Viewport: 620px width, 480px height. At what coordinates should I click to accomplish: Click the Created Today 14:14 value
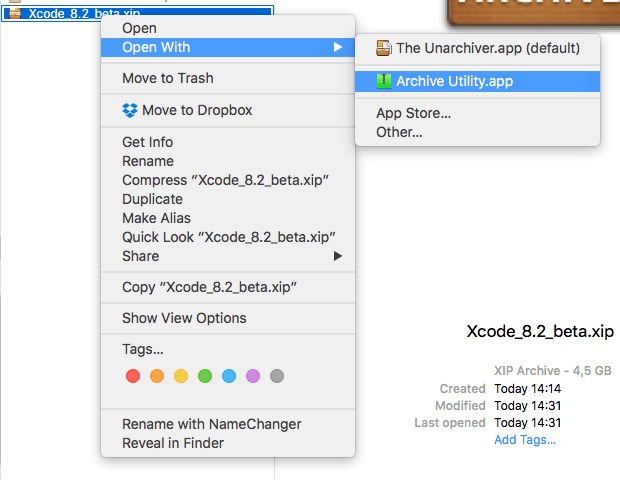(527, 389)
